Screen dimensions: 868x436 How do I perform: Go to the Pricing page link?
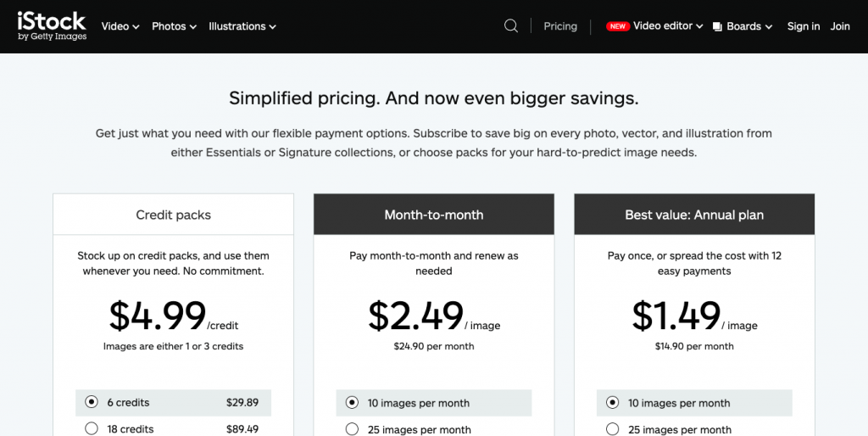point(560,26)
